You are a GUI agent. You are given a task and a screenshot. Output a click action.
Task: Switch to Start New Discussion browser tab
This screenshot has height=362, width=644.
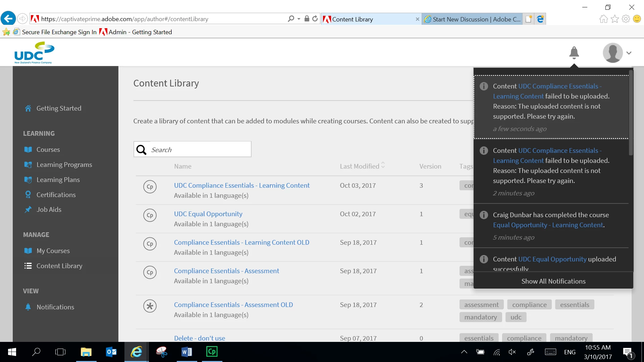473,19
